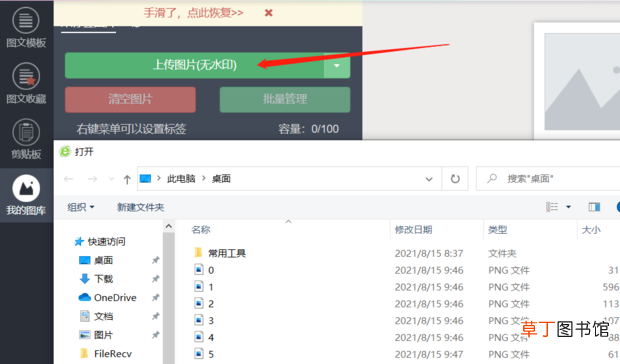Click the pin icon beside 下载

155,279
